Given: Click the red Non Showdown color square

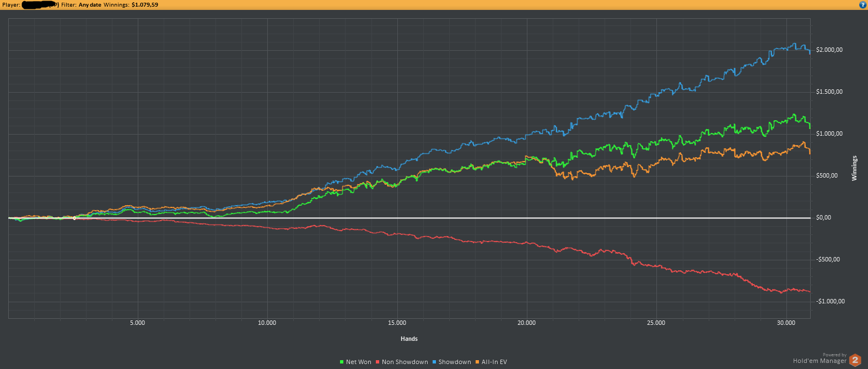Looking at the screenshot, I should coord(378,362).
